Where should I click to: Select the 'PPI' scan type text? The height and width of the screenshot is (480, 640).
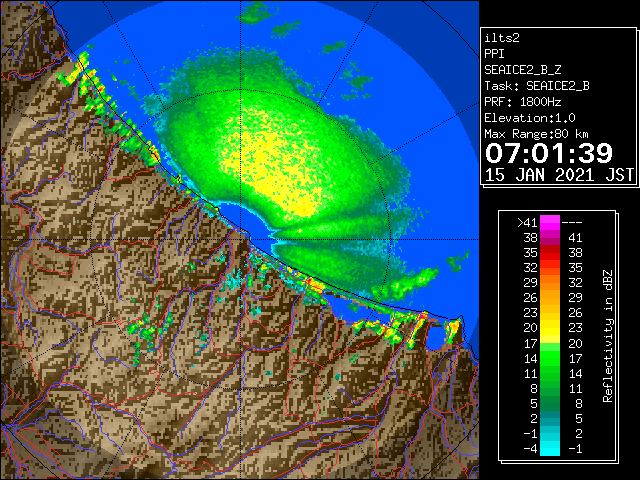tap(494, 54)
